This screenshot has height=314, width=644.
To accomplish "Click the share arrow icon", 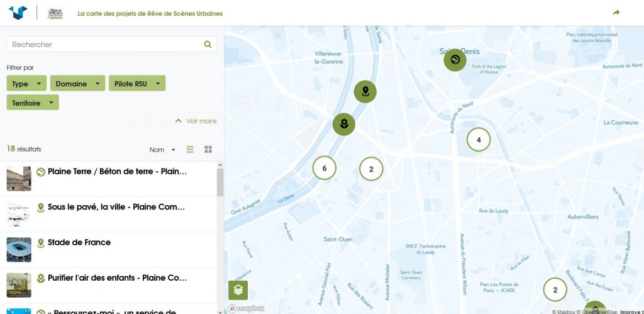I will [616, 13].
